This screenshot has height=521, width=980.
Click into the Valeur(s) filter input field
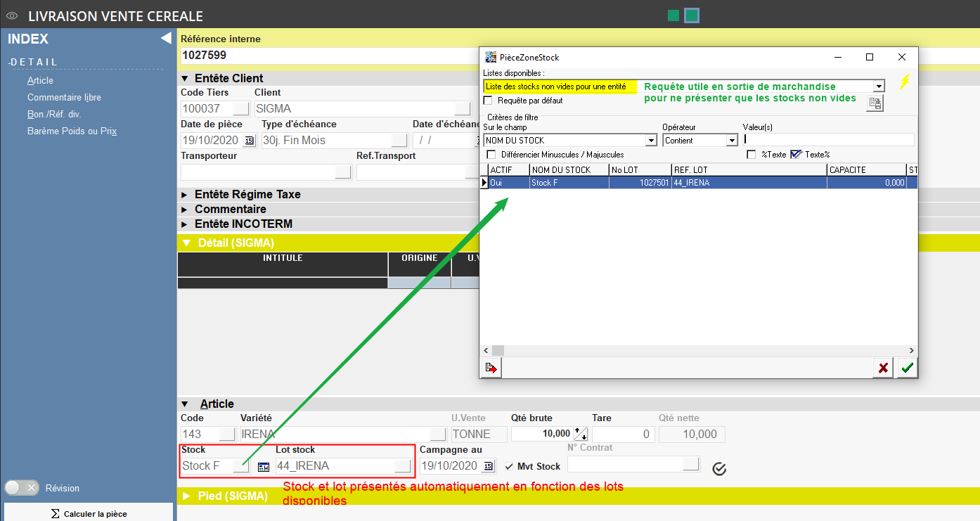point(828,140)
